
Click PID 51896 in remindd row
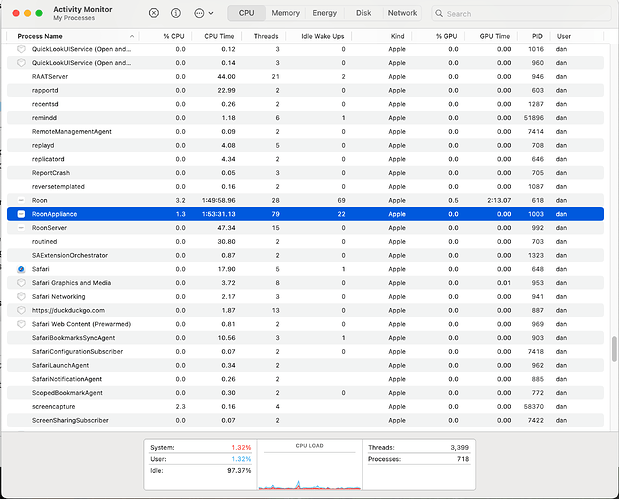[534, 118]
